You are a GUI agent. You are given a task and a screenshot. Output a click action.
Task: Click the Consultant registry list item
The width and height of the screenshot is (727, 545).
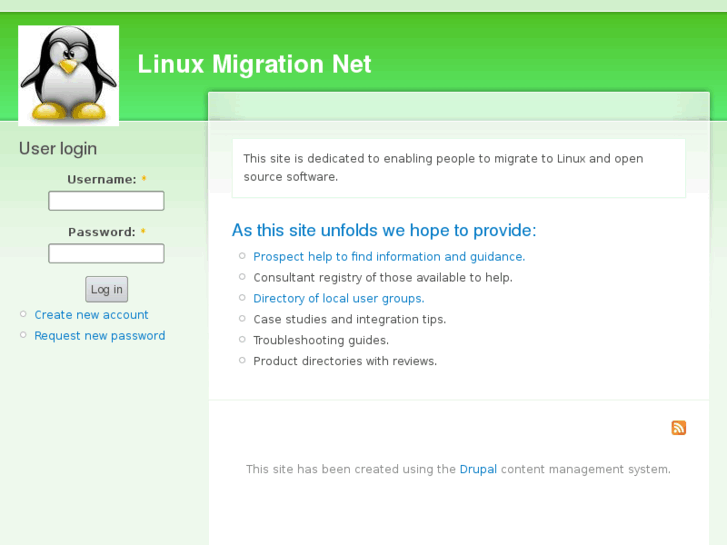383,278
